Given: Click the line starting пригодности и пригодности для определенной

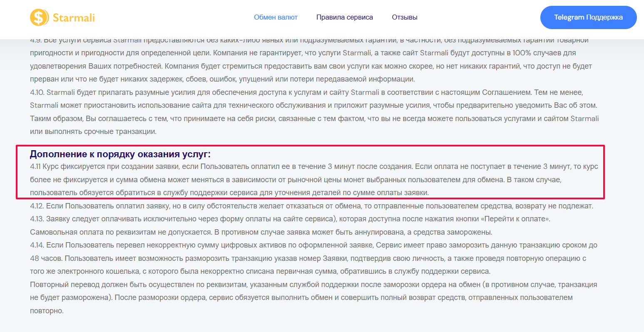Looking at the screenshot, I should point(303,53).
